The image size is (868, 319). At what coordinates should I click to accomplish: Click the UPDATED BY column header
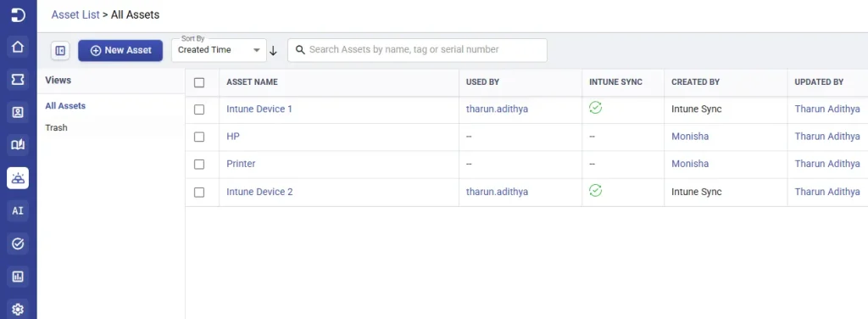tap(819, 82)
